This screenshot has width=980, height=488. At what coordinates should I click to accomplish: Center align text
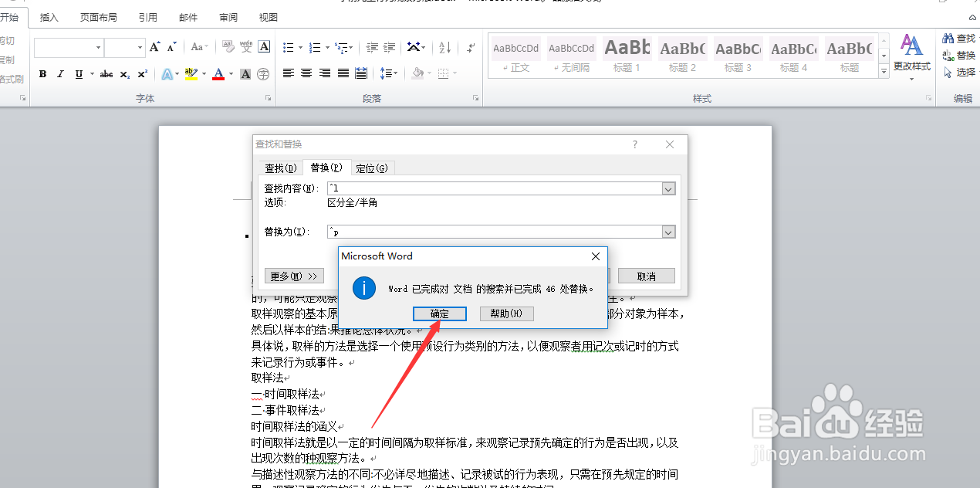coord(306,73)
